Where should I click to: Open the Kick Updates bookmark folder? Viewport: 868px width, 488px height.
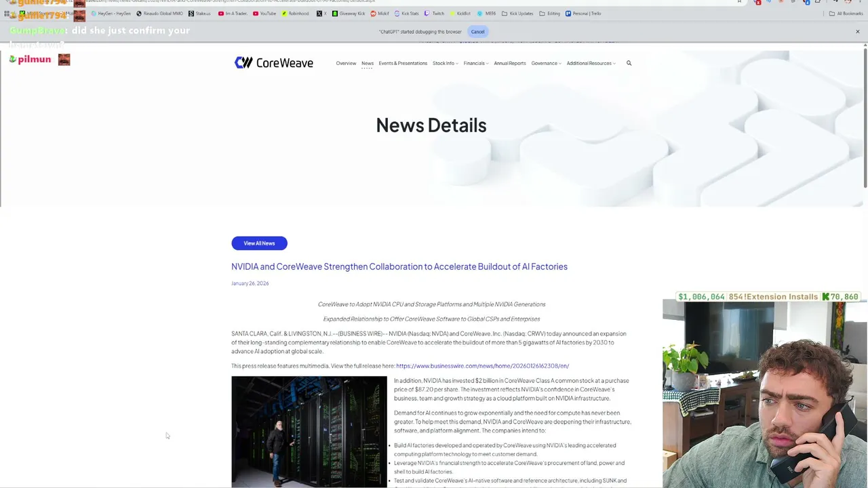pyautogui.click(x=517, y=14)
